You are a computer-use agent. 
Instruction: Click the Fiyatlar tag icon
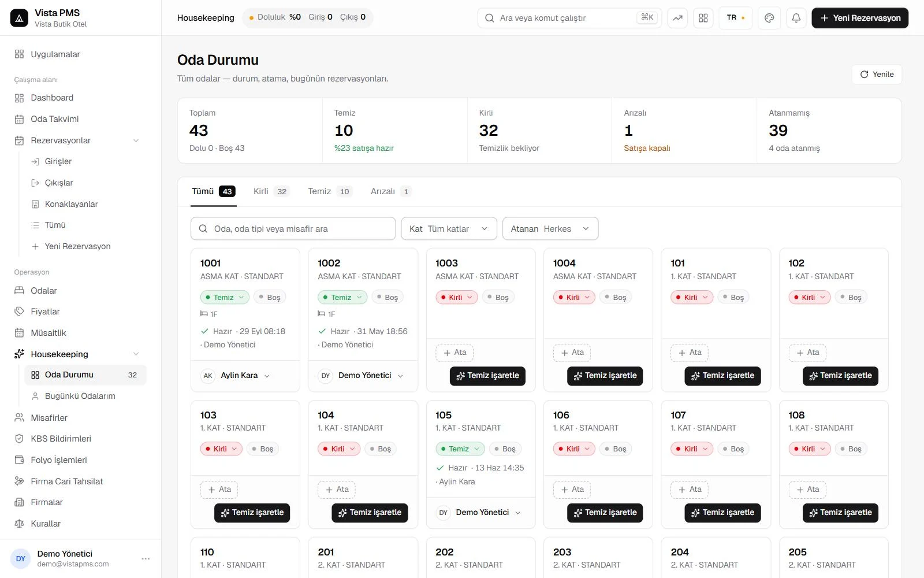19,312
